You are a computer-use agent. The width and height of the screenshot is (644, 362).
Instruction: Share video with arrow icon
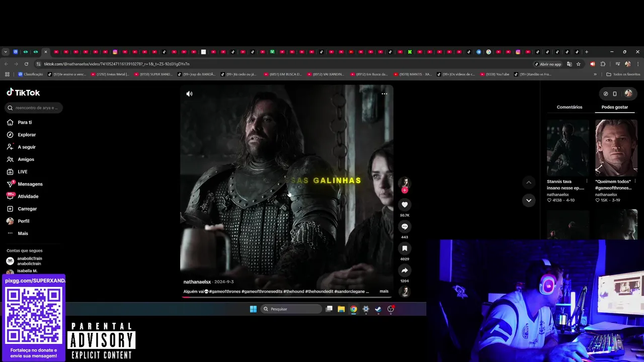click(x=405, y=270)
